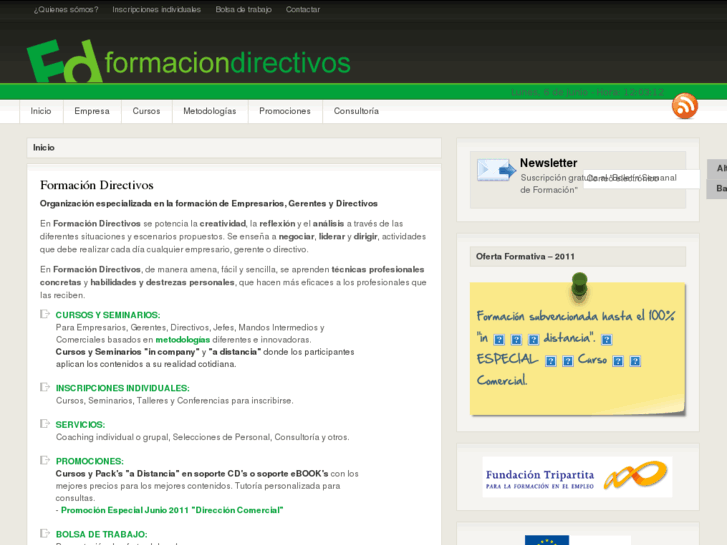This screenshot has height=545, width=727.
Task: Select the Consultoría navigation tab
Action: coord(356,111)
